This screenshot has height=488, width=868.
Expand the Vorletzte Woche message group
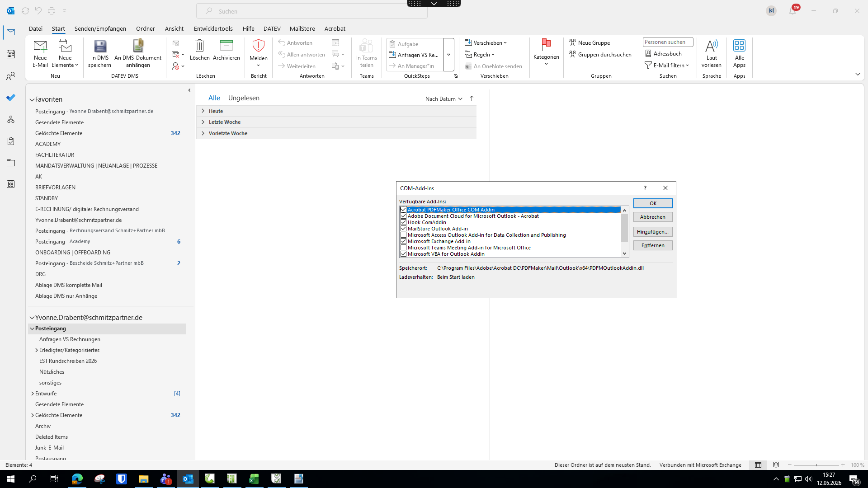203,133
